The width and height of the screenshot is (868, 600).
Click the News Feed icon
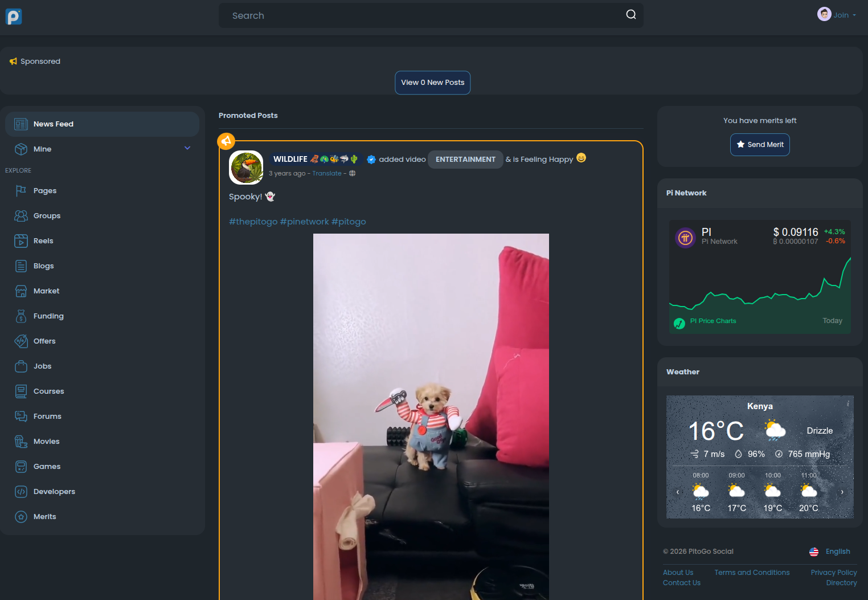tap(21, 124)
